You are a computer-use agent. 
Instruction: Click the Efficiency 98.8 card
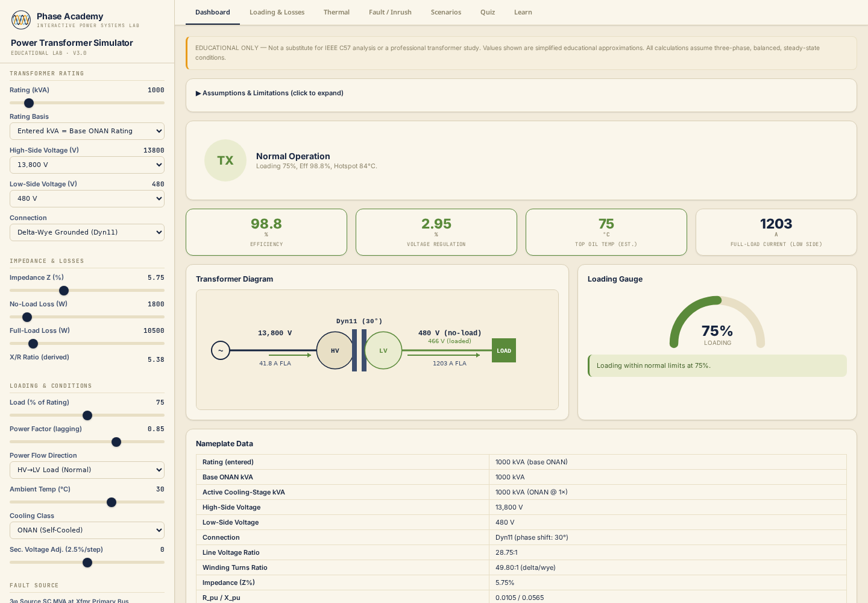[x=266, y=232]
